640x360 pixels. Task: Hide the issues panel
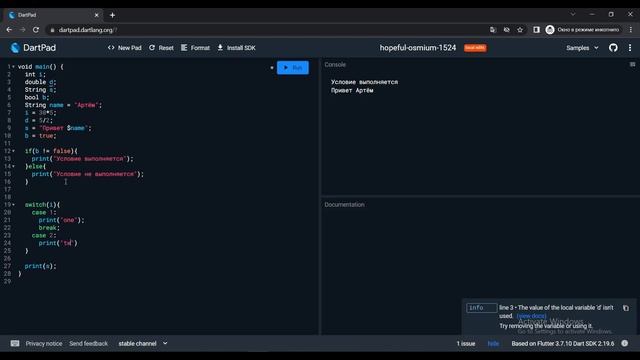coord(493,344)
